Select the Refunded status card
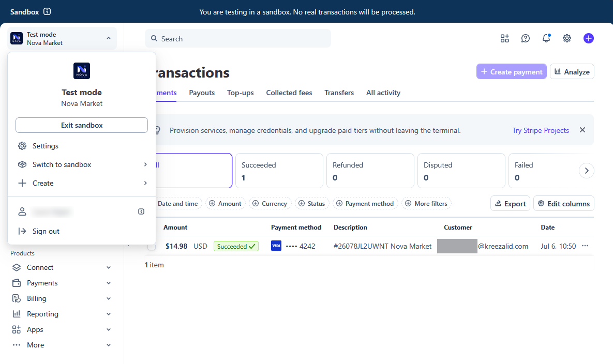The image size is (613, 364). coord(370,171)
